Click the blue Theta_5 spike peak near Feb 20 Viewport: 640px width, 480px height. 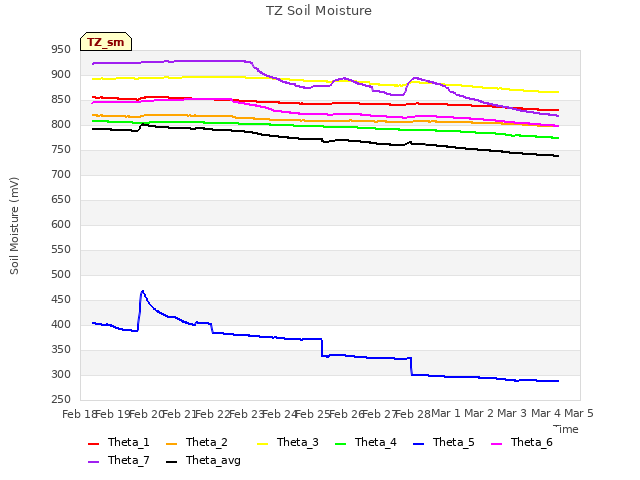(x=142, y=291)
